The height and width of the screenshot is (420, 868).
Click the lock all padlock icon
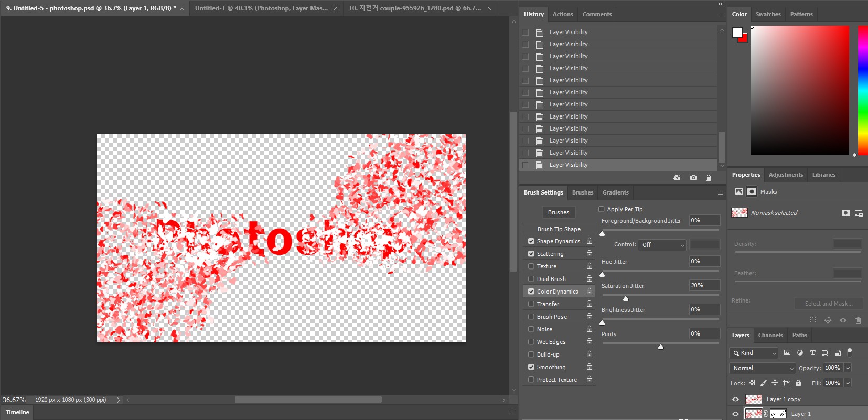798,383
